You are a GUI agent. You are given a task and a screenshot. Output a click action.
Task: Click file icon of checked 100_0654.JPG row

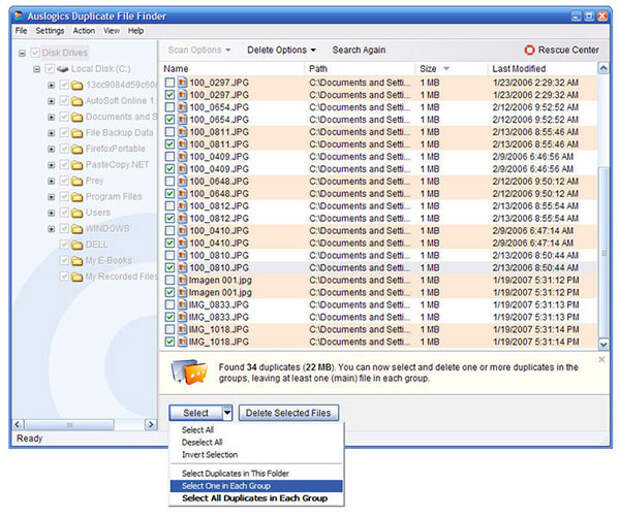click(x=182, y=119)
